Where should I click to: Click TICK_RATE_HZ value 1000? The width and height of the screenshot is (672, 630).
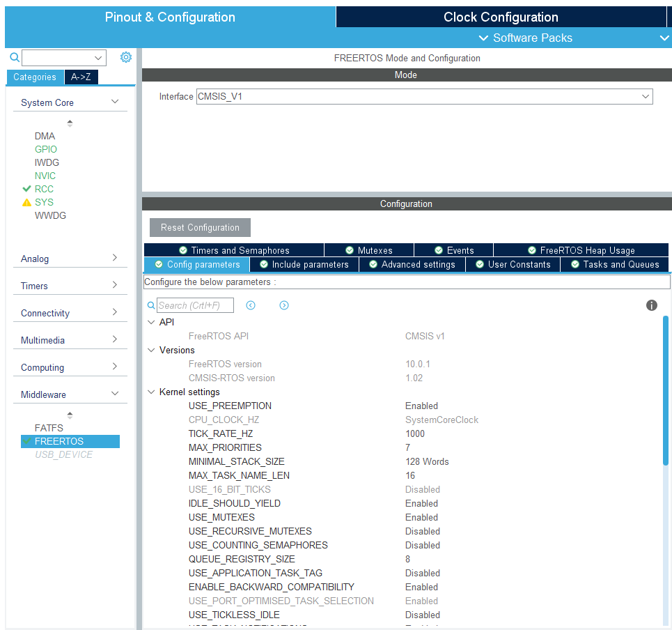pyautogui.click(x=415, y=433)
